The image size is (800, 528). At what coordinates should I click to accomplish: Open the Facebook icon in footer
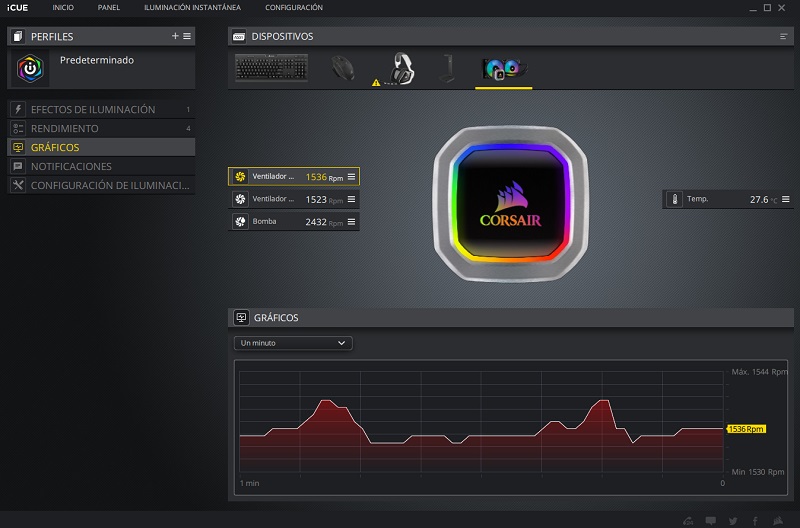[755, 520]
